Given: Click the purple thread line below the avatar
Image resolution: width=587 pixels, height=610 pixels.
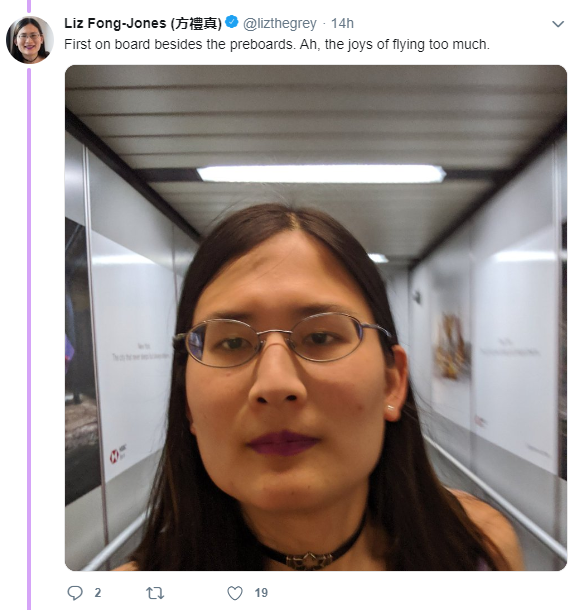Looking at the screenshot, I should pos(29,338).
